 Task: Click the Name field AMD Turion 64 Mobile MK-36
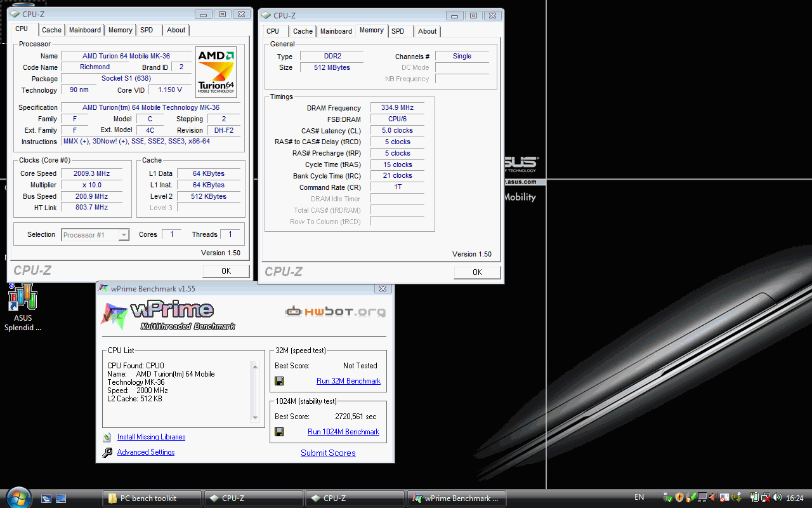point(126,56)
